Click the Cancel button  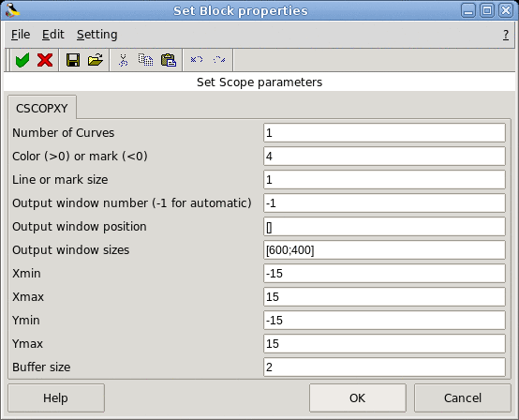463,397
